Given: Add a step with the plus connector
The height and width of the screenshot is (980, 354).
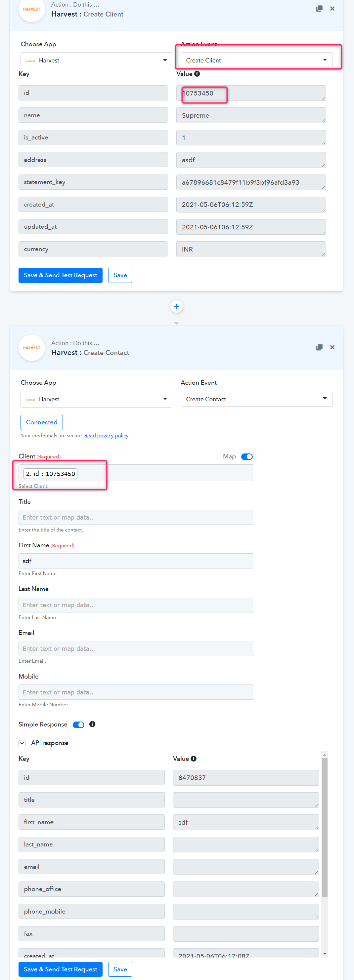Looking at the screenshot, I should pos(177,307).
